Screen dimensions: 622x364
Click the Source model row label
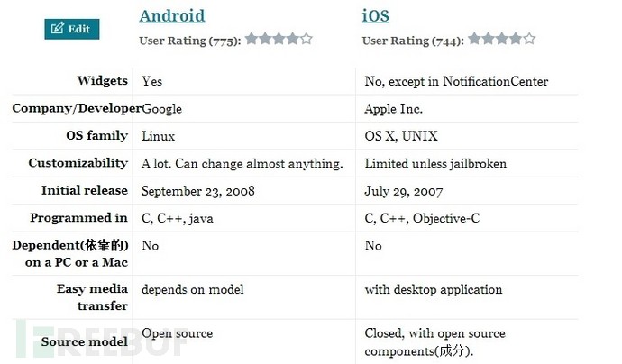click(85, 341)
